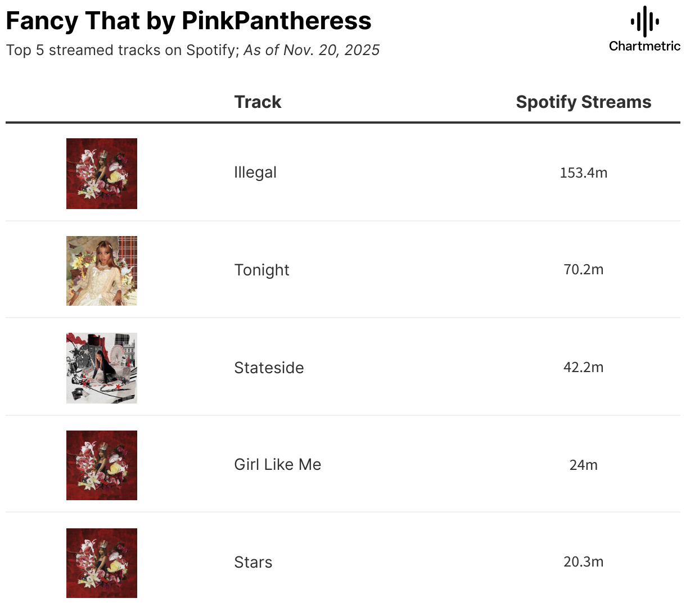Select the Stateside track name
The height and width of the screenshot is (616, 686).
[x=269, y=368]
